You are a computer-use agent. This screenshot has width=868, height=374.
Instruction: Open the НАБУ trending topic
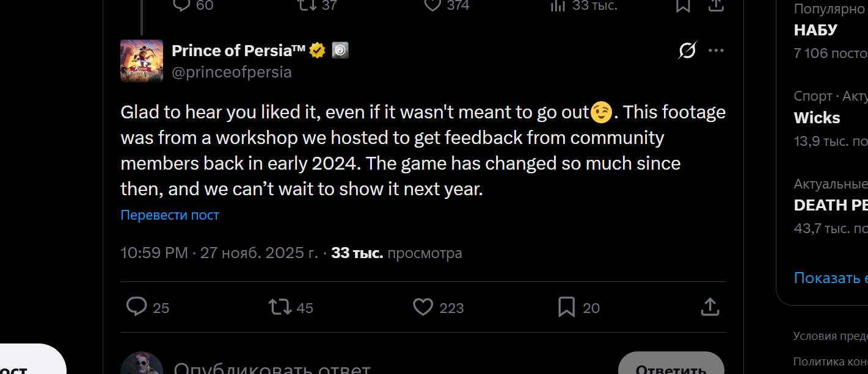tap(815, 29)
